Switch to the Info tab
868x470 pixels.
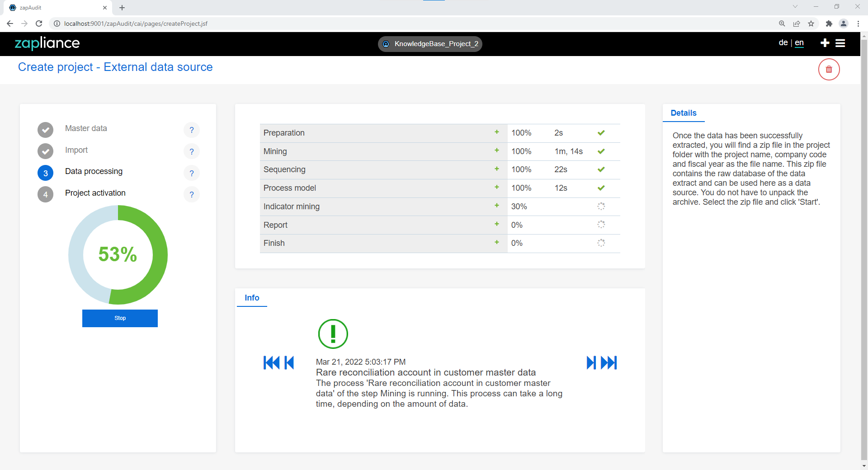(252, 298)
